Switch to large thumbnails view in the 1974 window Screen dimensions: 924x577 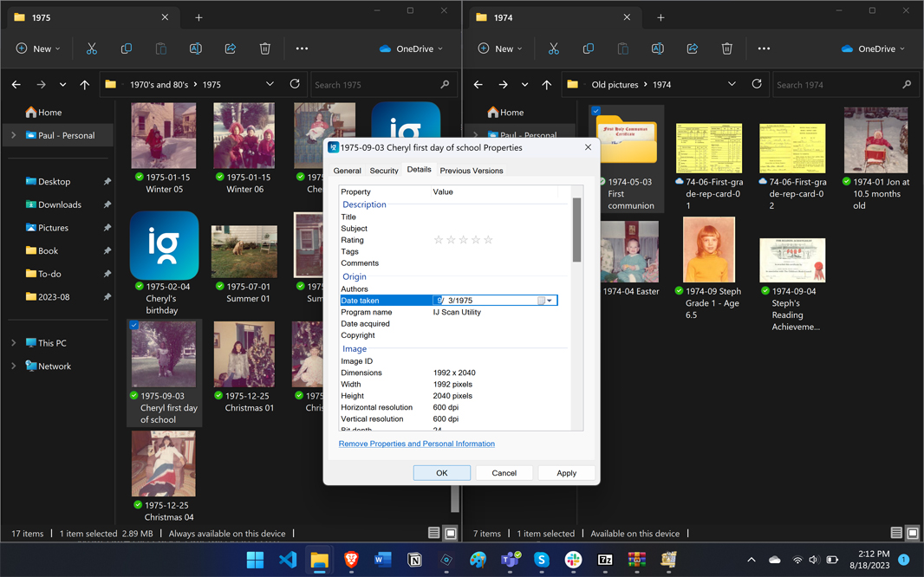pos(913,534)
